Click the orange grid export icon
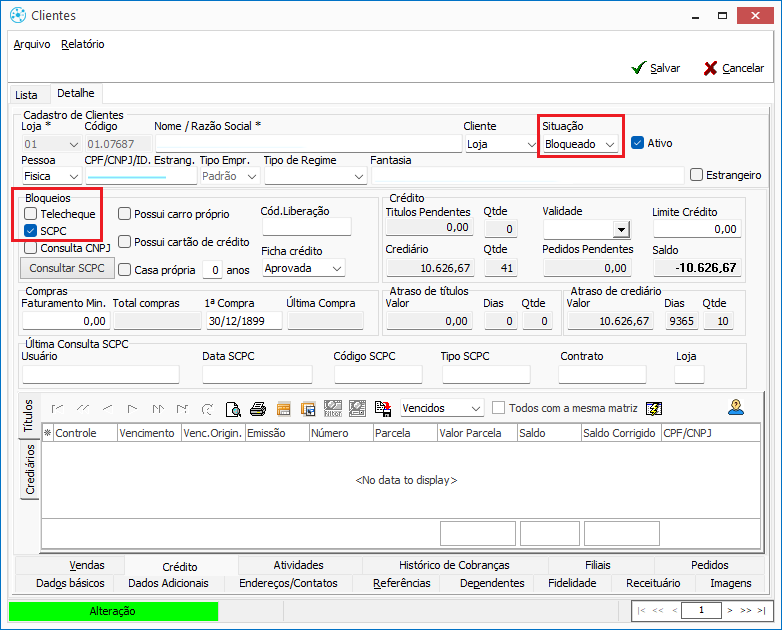782x630 pixels. [308, 409]
